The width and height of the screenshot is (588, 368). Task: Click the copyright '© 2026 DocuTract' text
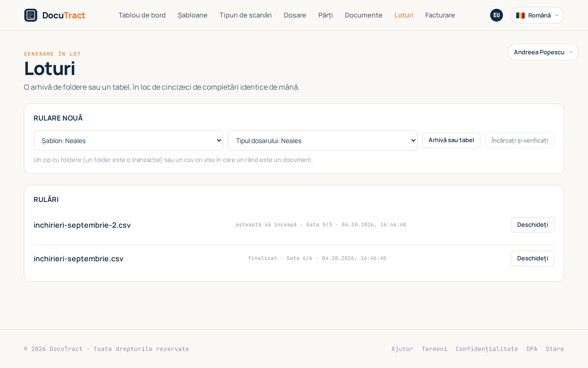click(53, 349)
